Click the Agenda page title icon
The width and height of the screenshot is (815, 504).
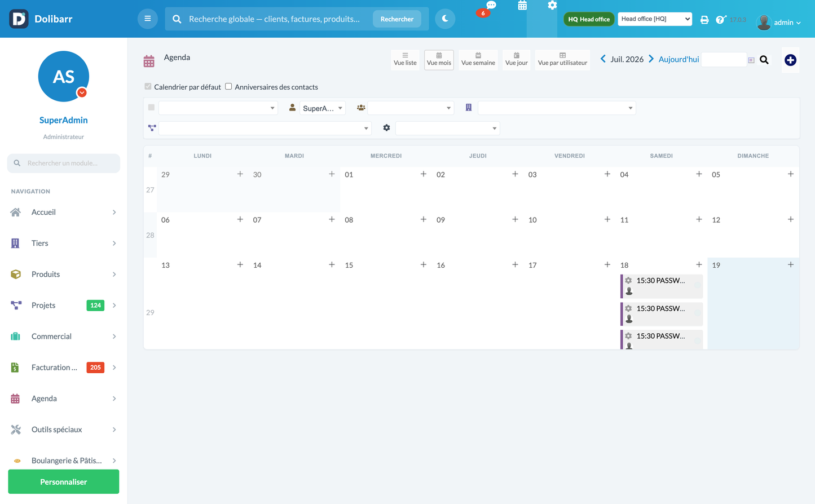point(149,61)
